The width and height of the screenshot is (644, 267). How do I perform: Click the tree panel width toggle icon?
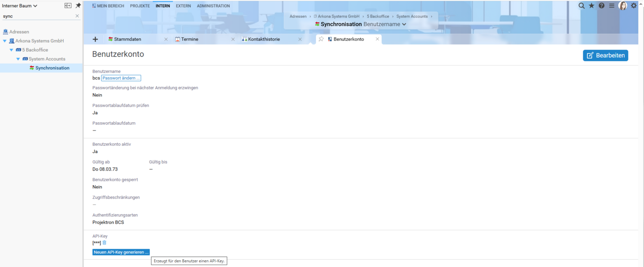click(68, 6)
